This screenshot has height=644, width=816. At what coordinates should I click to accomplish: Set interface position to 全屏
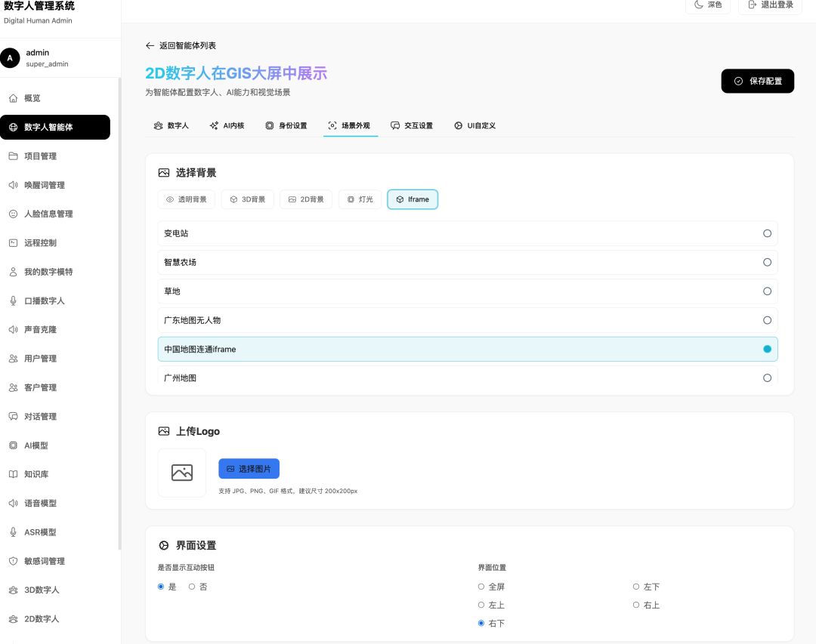(x=481, y=587)
